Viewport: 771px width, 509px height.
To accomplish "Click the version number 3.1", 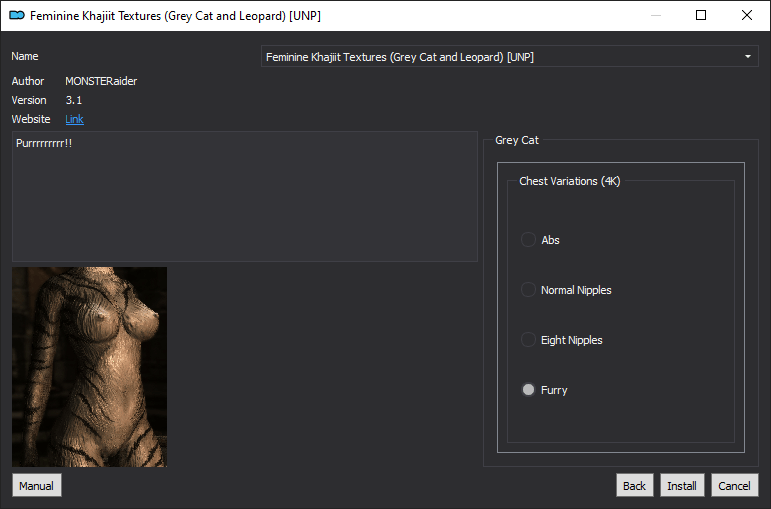I will pos(74,100).
